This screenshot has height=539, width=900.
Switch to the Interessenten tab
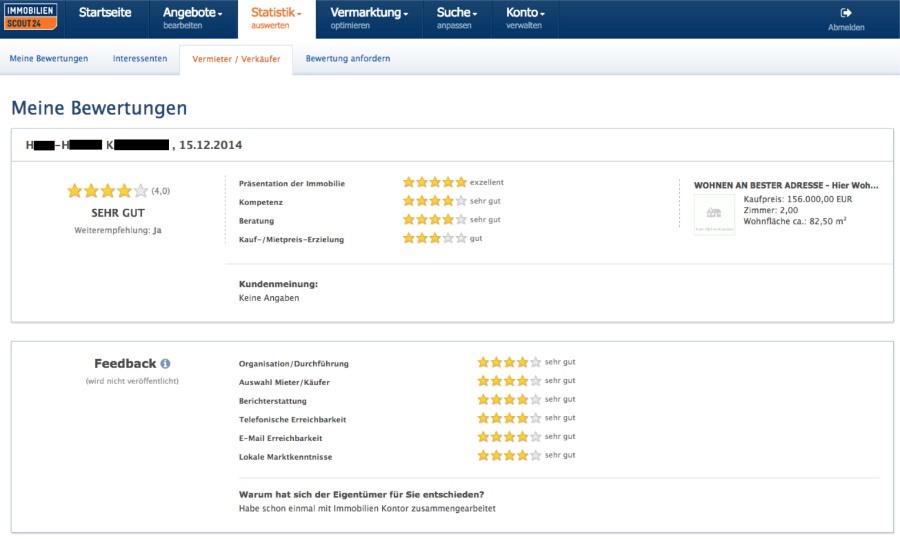coord(140,59)
